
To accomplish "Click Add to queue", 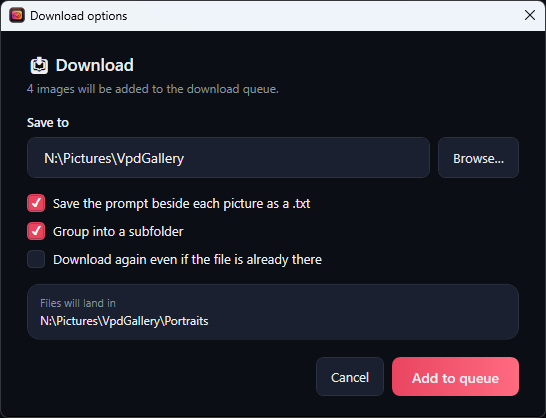I will [455, 377].
